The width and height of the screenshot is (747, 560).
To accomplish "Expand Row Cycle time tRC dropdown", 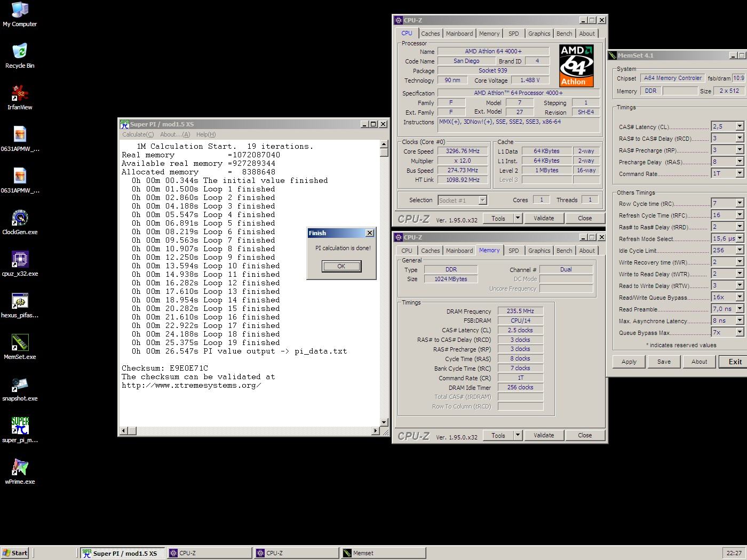I will point(740,203).
